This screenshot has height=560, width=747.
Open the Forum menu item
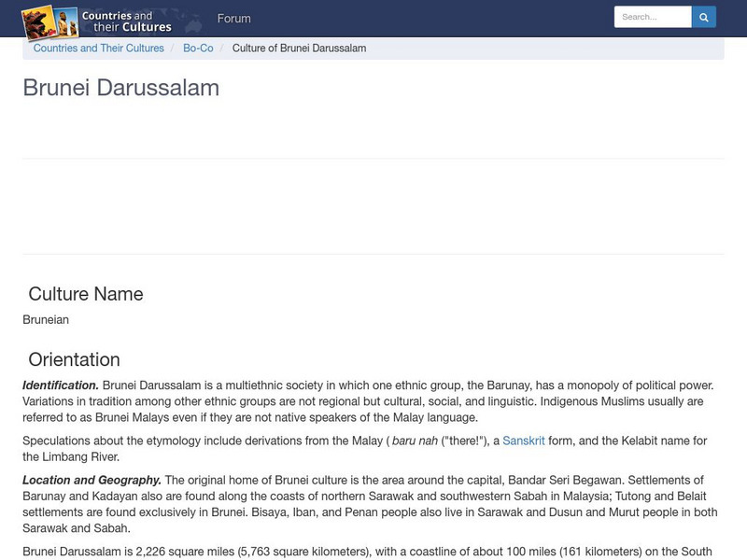(x=233, y=18)
